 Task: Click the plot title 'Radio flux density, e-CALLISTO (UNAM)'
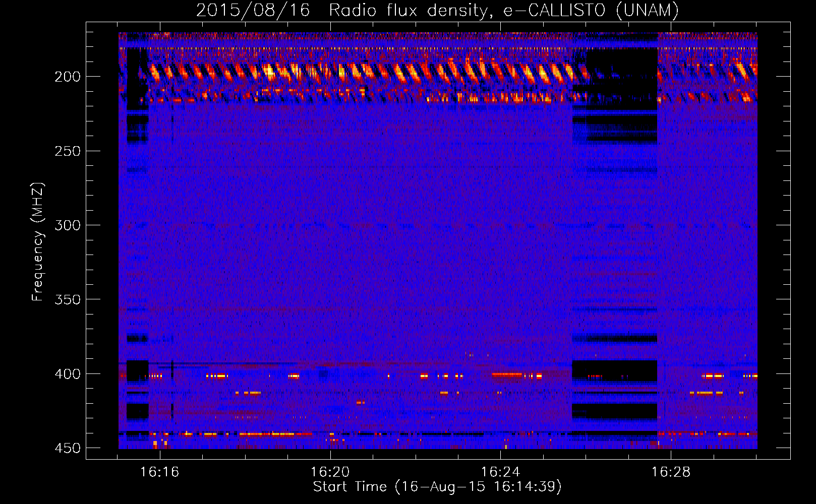click(x=504, y=10)
